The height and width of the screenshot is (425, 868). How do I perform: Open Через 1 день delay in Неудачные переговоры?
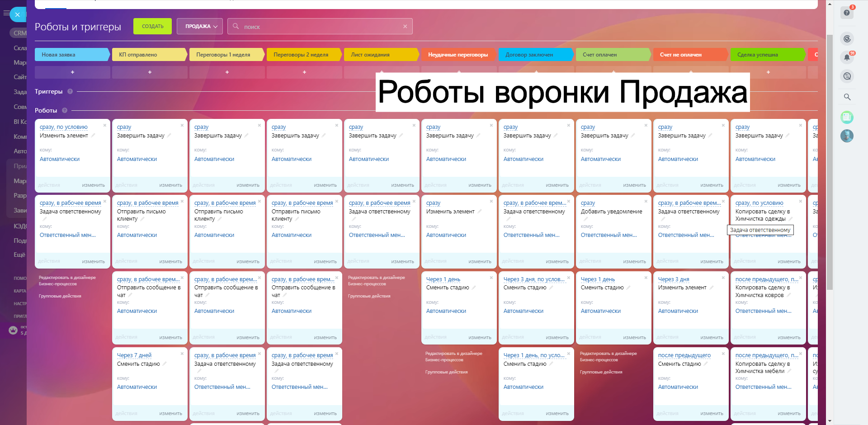443,279
